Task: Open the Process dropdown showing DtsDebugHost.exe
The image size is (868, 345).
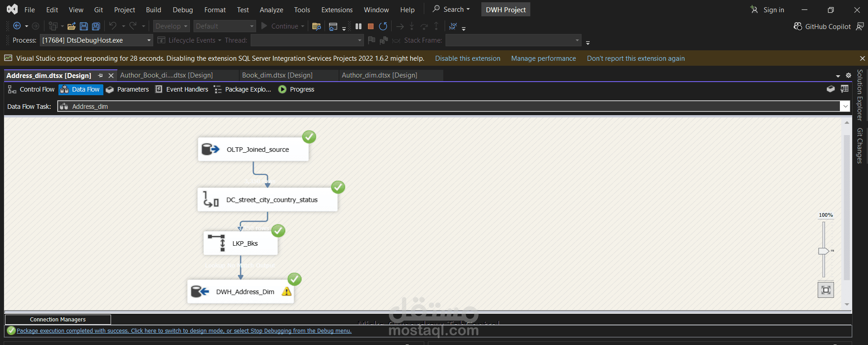Action: [96, 40]
